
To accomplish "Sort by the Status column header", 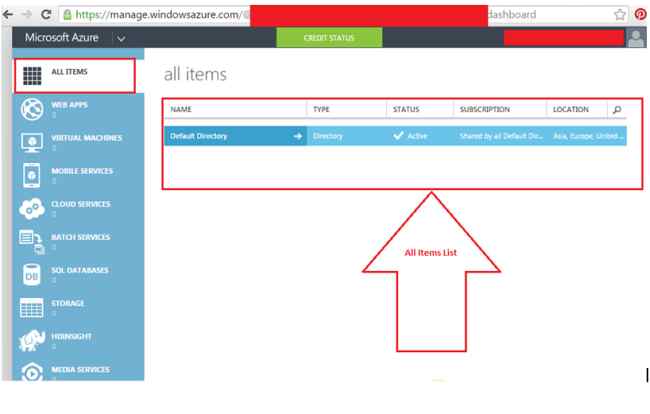I will tap(406, 109).
